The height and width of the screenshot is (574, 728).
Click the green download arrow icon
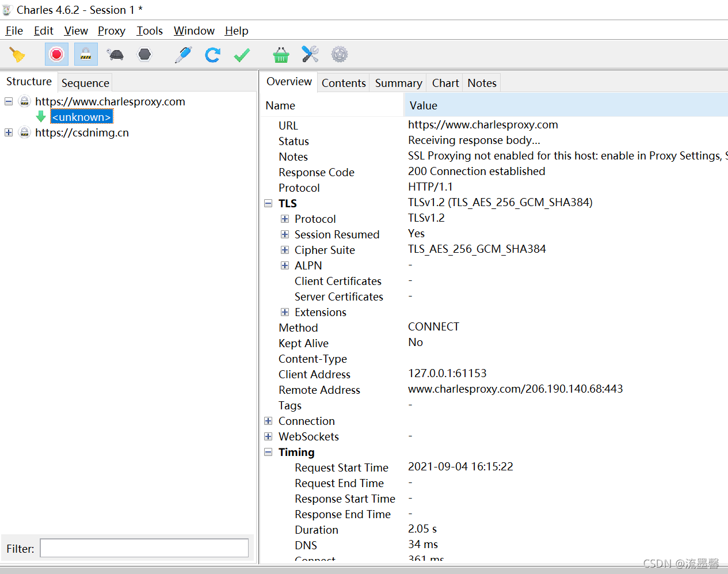(x=41, y=117)
